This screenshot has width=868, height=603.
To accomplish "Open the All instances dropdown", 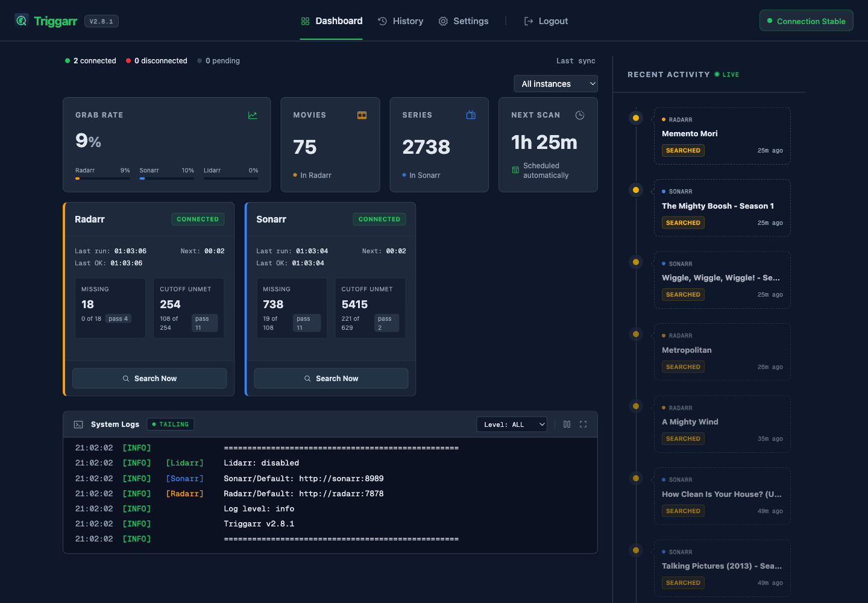I will [x=556, y=84].
